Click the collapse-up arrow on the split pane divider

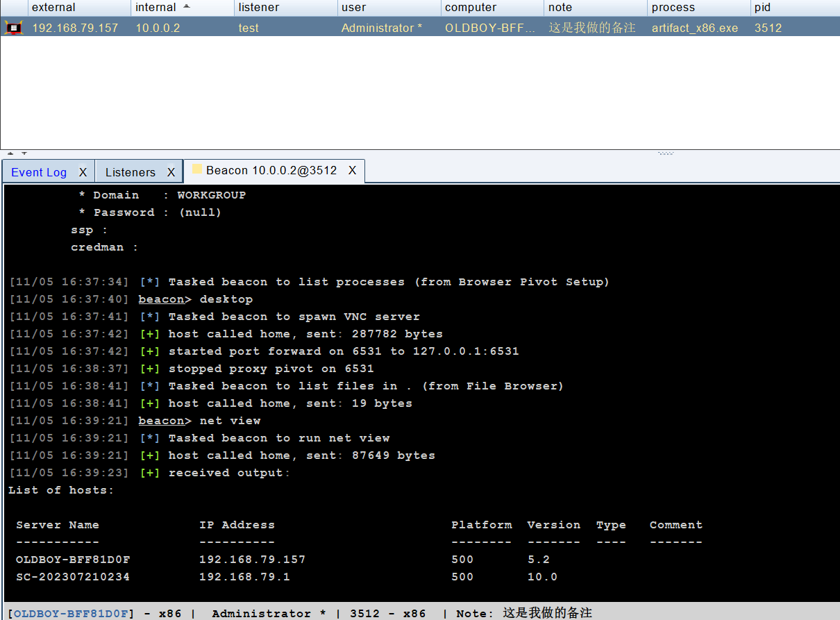click(10, 153)
